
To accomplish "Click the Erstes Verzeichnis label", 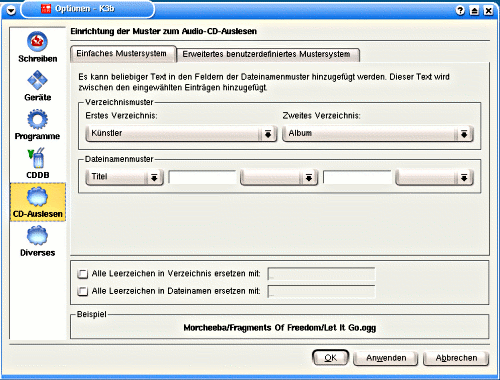I will [121, 116].
